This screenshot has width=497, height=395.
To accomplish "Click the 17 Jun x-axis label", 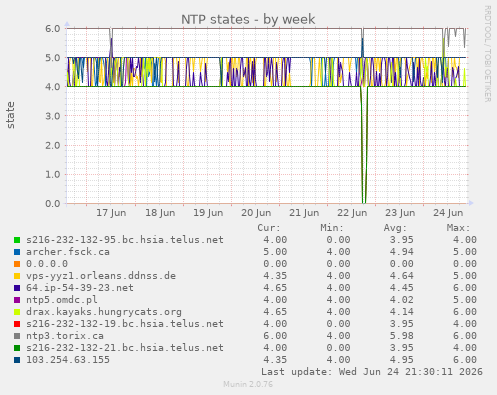I will [x=111, y=213].
